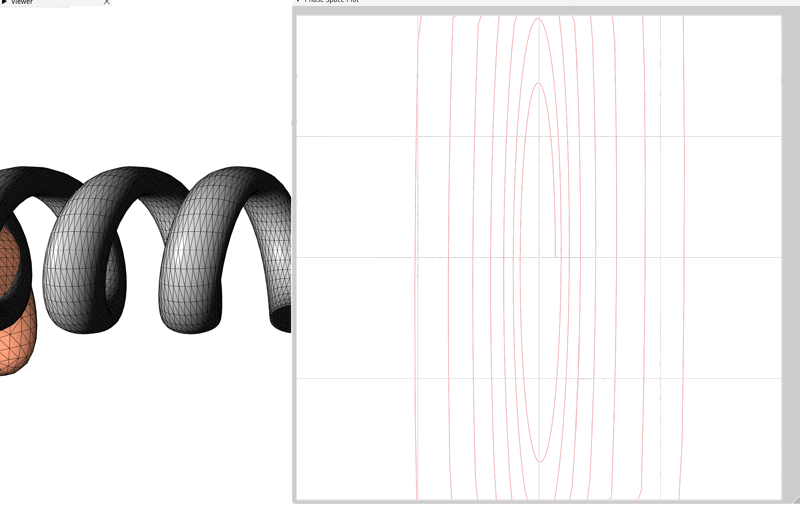Click inside the phase space plot's innermost spiral

coord(539,272)
